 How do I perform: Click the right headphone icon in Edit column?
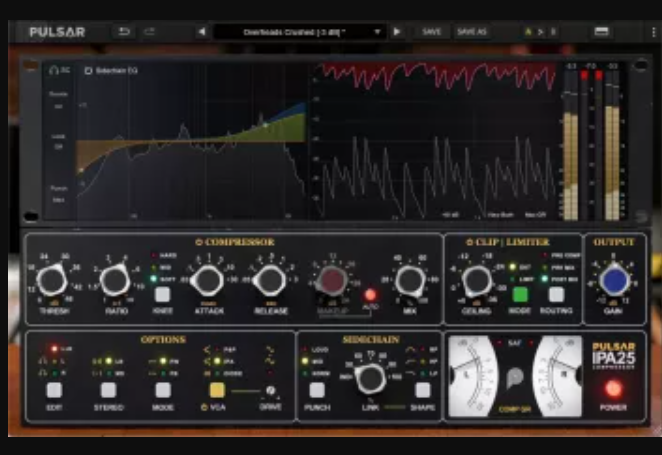click(x=42, y=373)
